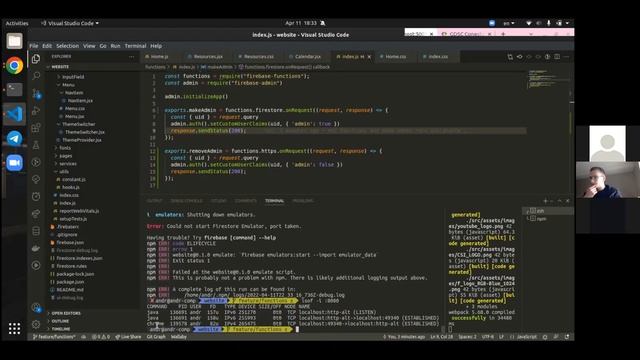
Task: Launch Google Chrome from the dock
Action: (x=14, y=65)
